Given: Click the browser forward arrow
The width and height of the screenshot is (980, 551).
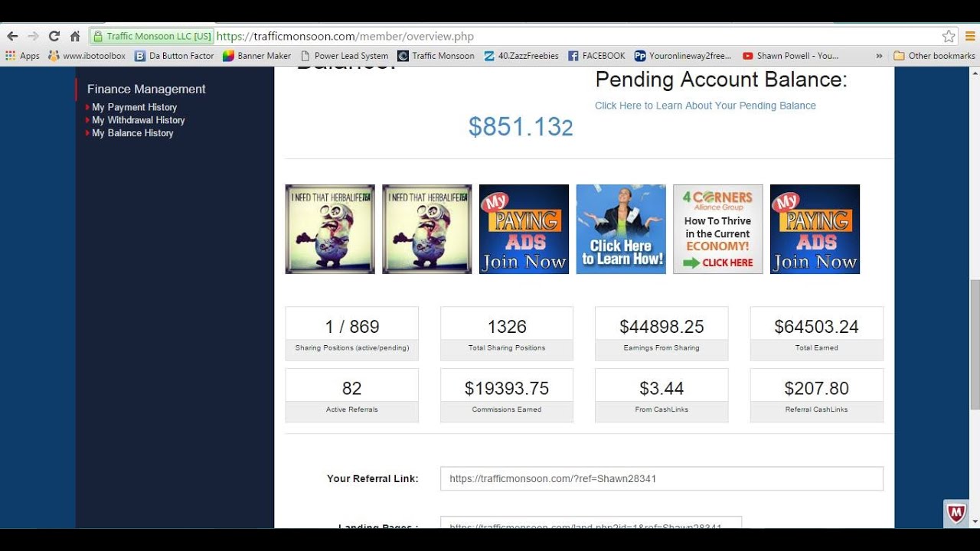Looking at the screenshot, I should pyautogui.click(x=33, y=36).
